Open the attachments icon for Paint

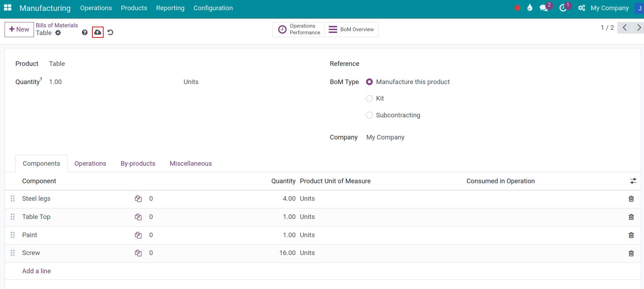pos(138,235)
